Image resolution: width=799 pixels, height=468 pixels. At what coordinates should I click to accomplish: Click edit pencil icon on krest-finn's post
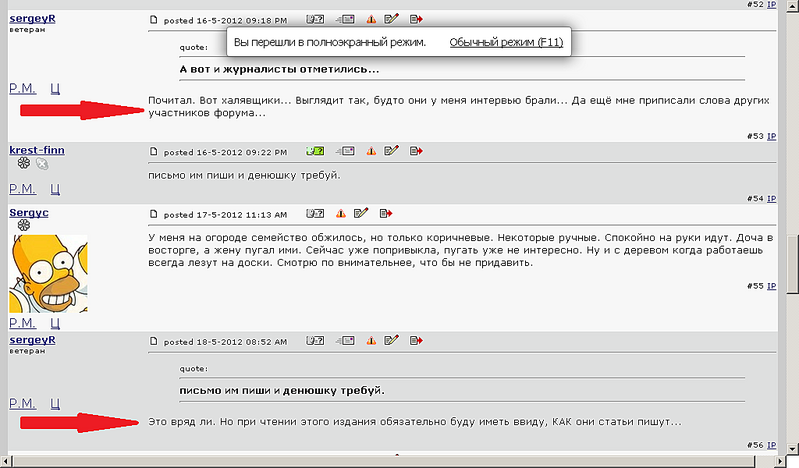(x=392, y=151)
